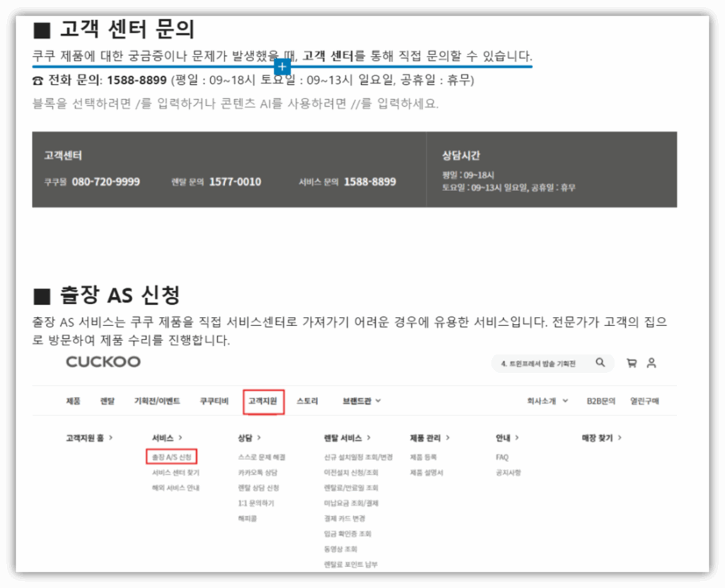Screen dimensions: 725x588
Task: Click 쿠쿠몰 080-720-9999 in the banner
Action: [x=92, y=182]
